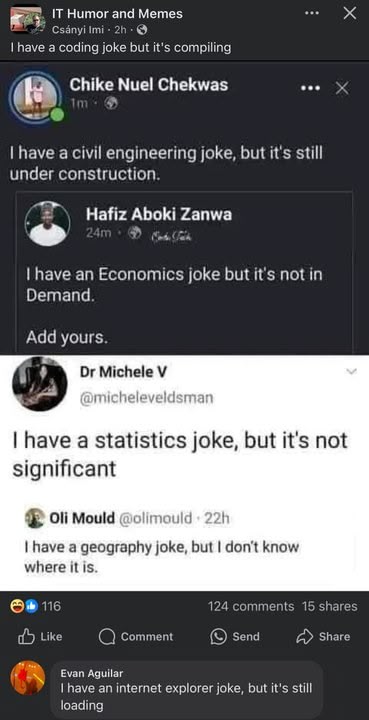Share the post with Share button
This screenshot has height=720, width=369.
tap(324, 636)
